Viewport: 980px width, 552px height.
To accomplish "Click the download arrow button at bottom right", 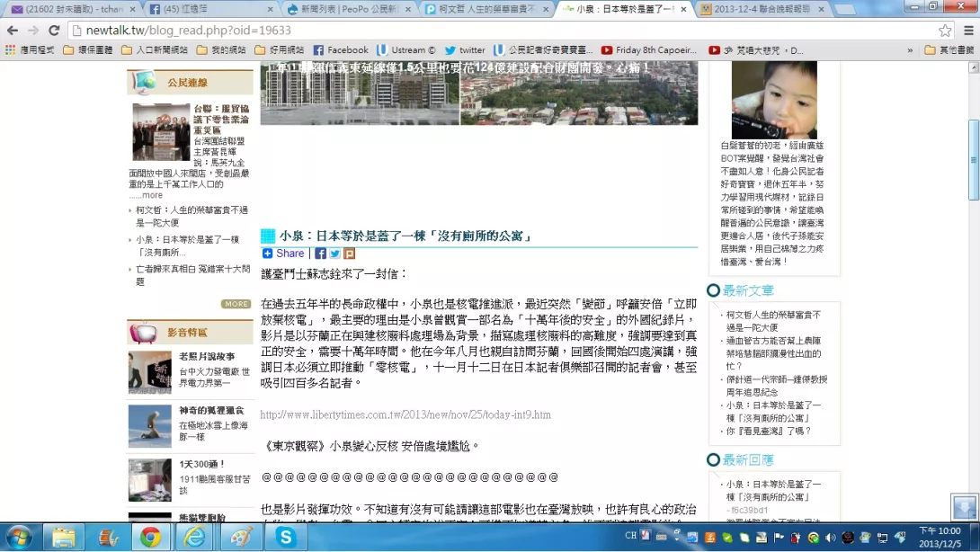I will click(964, 506).
